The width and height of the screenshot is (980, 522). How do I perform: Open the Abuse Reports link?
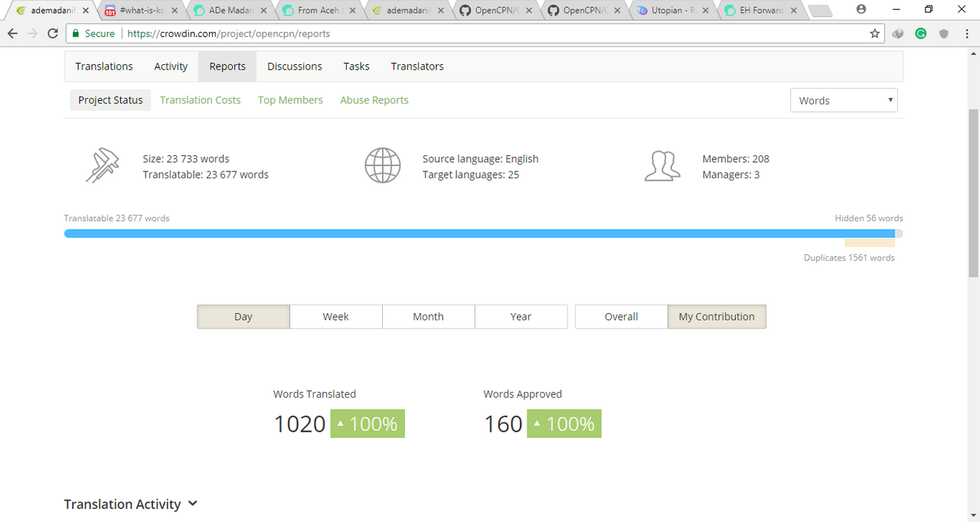374,100
